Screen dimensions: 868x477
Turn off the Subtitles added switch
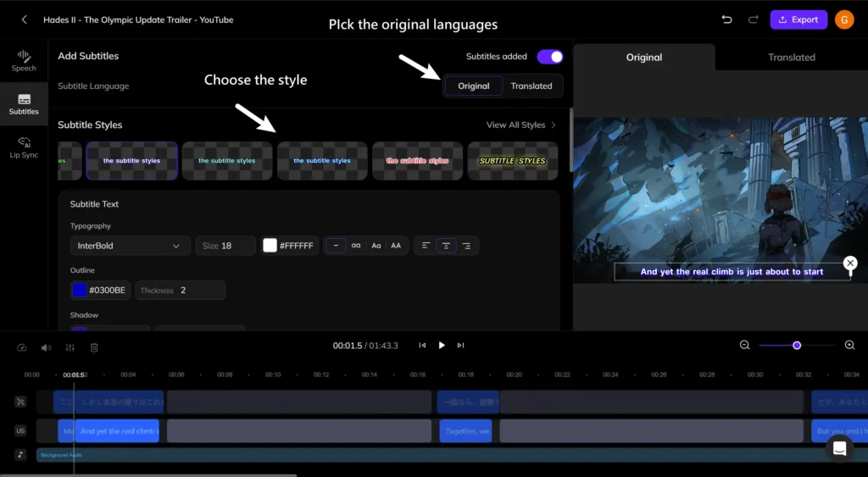click(x=549, y=57)
